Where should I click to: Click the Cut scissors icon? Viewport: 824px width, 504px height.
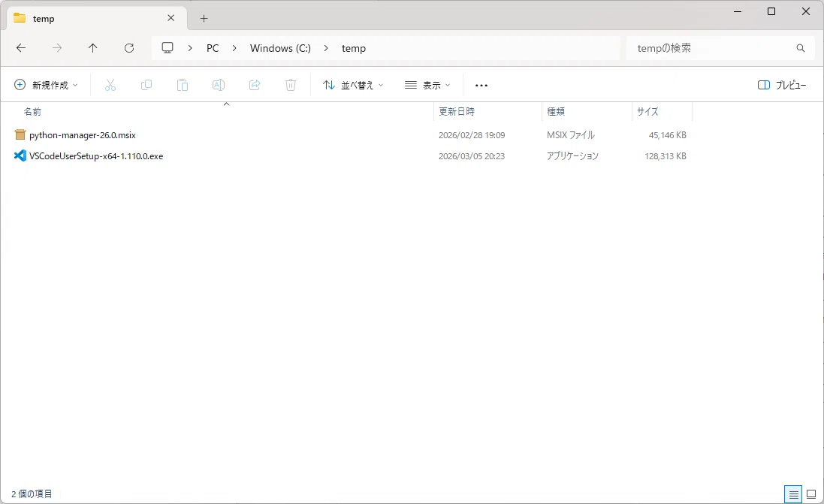coord(110,85)
